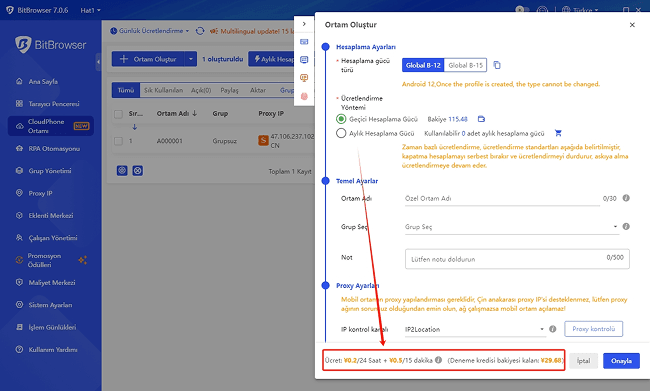Image resolution: width=650 pixels, height=391 pixels.
Task: Click the first blue keyboard panel icon
Action: [x=304, y=42]
